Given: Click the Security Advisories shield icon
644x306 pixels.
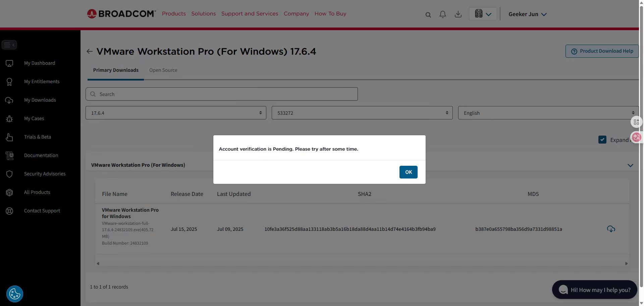Looking at the screenshot, I should tap(9, 174).
